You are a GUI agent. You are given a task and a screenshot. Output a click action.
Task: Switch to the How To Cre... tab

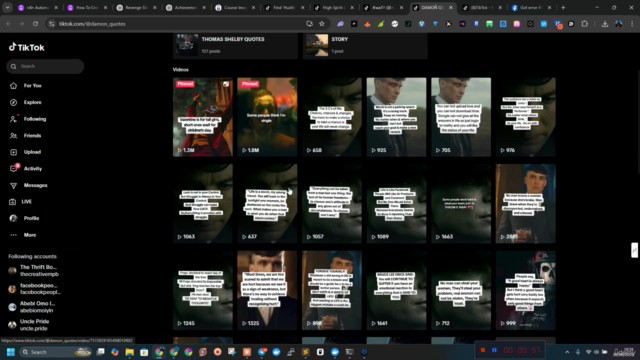click(x=87, y=7)
